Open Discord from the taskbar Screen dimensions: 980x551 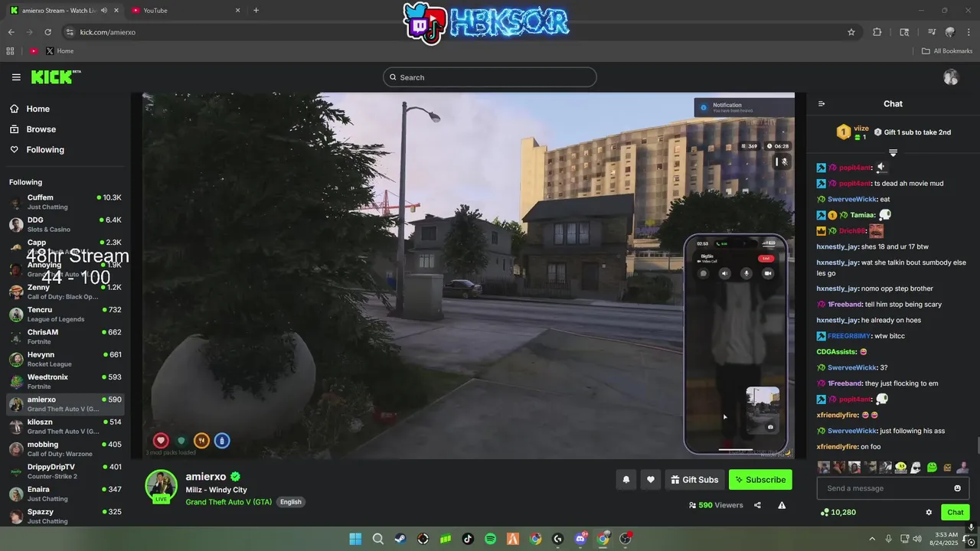click(580, 539)
